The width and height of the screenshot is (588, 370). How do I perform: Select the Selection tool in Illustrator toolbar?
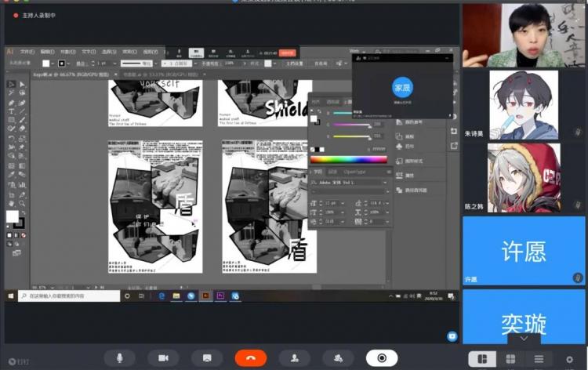pos(11,85)
